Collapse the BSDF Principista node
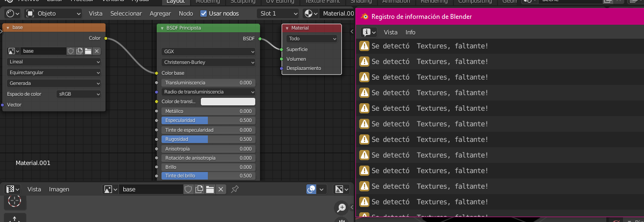Screen dimensions: 644x222 (x=162, y=27)
